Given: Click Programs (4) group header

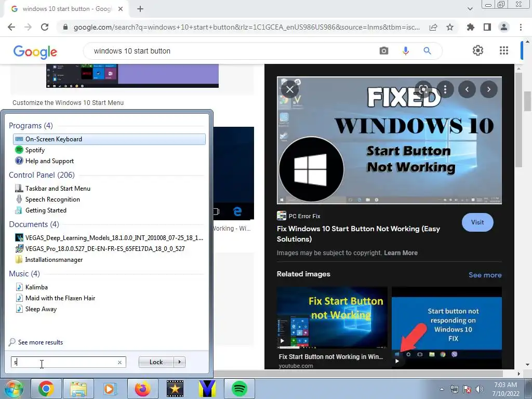Looking at the screenshot, I should tap(31, 126).
